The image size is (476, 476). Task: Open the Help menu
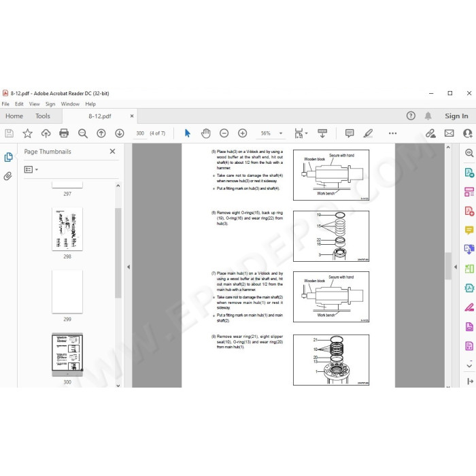90,104
